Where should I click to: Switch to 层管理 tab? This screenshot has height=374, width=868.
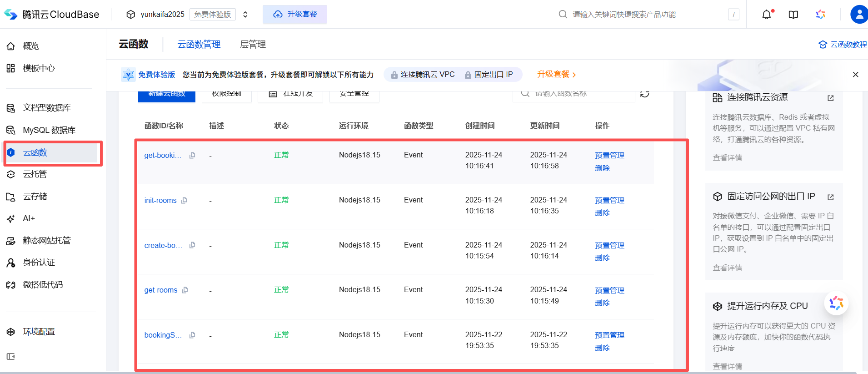(253, 45)
